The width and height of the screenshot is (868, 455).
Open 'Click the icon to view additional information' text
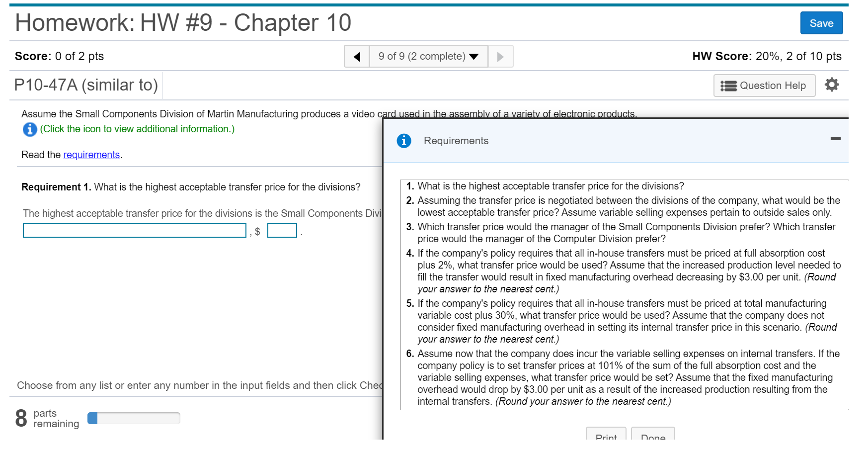tap(137, 129)
